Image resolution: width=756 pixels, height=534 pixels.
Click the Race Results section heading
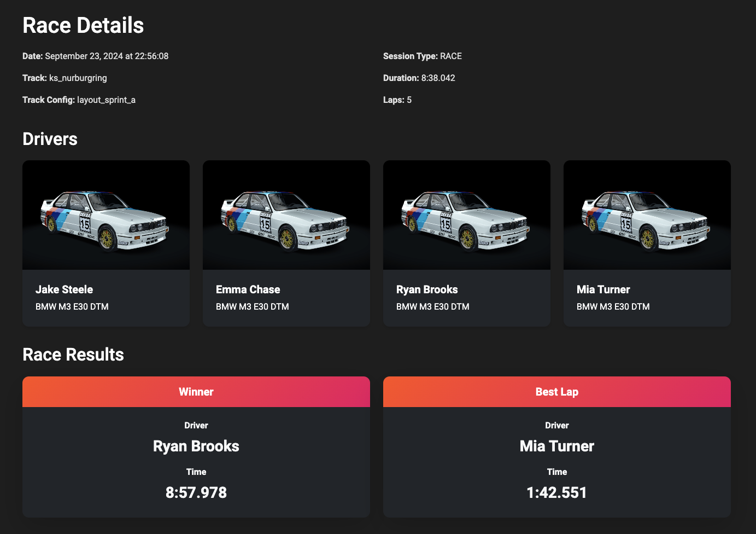pos(73,355)
